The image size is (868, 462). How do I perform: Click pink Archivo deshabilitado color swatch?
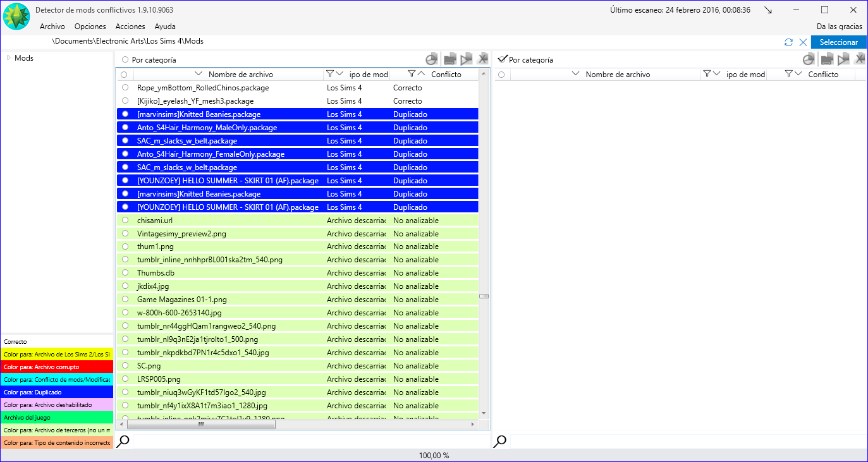pos(57,404)
